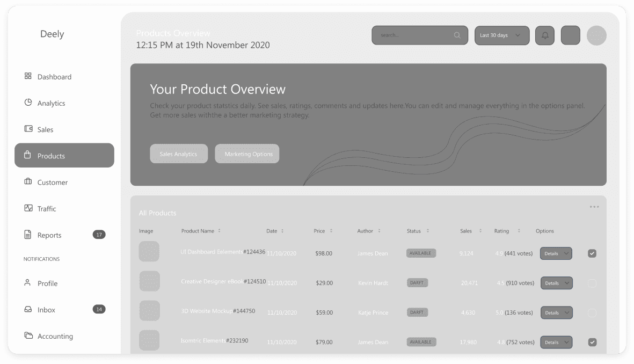Open Sales via its sidebar icon
This screenshot has height=364, width=634.
pyautogui.click(x=28, y=129)
